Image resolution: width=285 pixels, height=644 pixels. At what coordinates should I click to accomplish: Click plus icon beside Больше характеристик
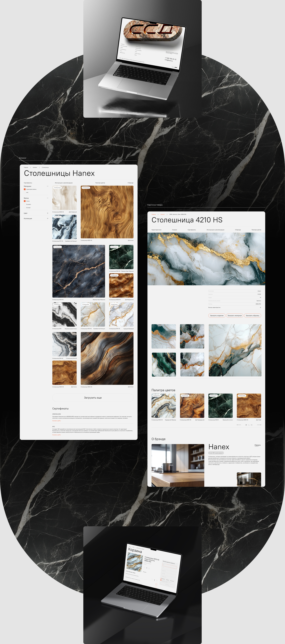pos(260,307)
